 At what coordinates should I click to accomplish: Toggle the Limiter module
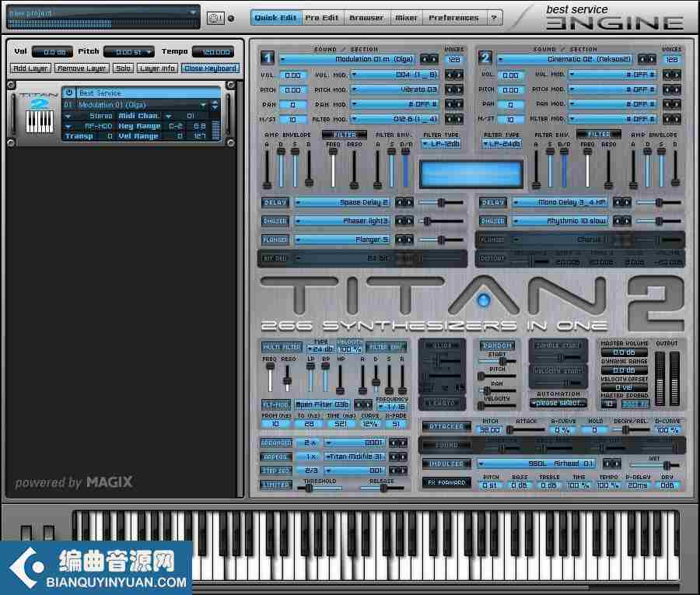pos(276,485)
